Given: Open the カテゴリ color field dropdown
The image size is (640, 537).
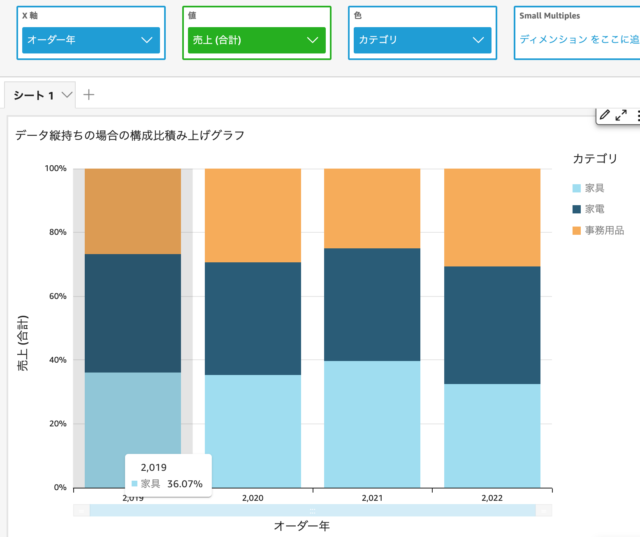Looking at the screenshot, I should point(420,40).
